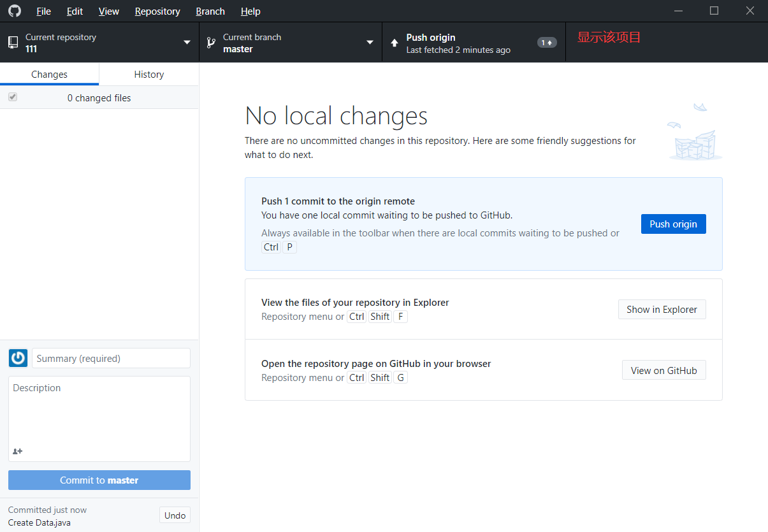Switch to the History tab

149,74
